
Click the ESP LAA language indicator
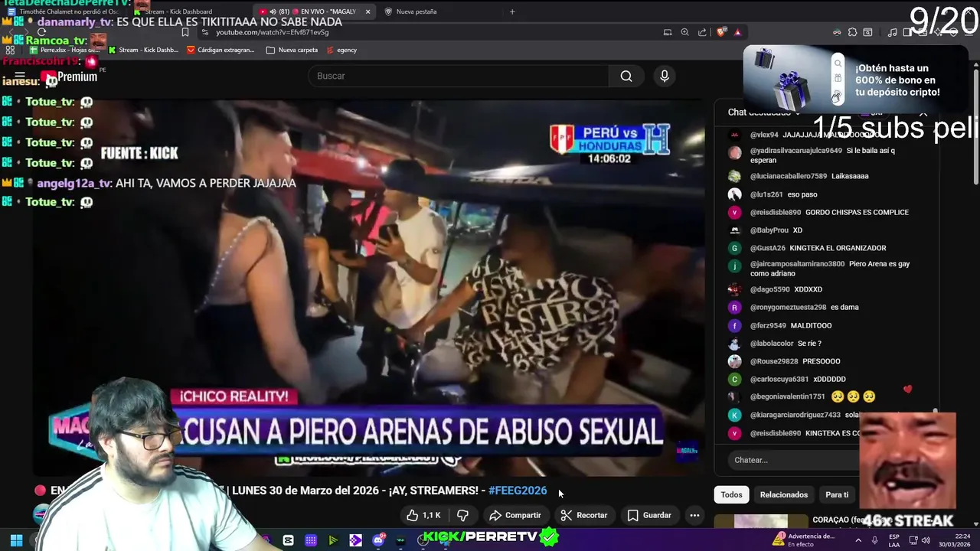point(894,540)
